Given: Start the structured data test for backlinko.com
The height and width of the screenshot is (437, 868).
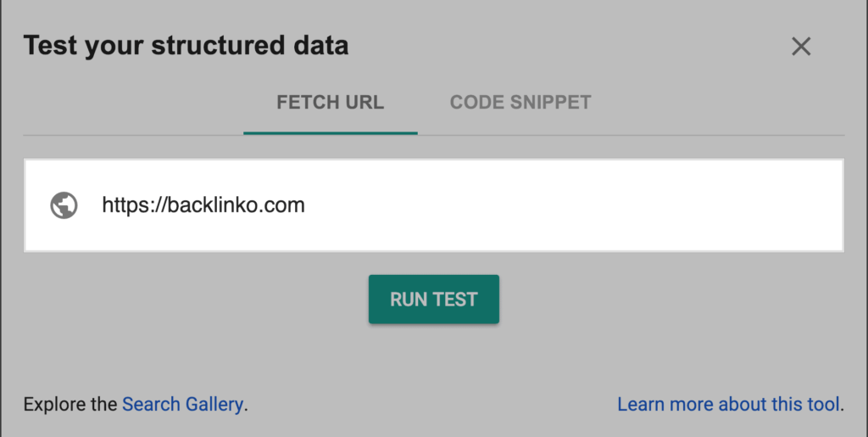Looking at the screenshot, I should [x=433, y=300].
